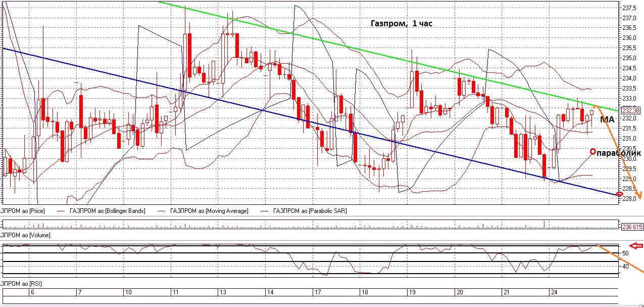Select the [Moving Average] legend entry
The image size is (644, 307).
[x=210, y=210]
